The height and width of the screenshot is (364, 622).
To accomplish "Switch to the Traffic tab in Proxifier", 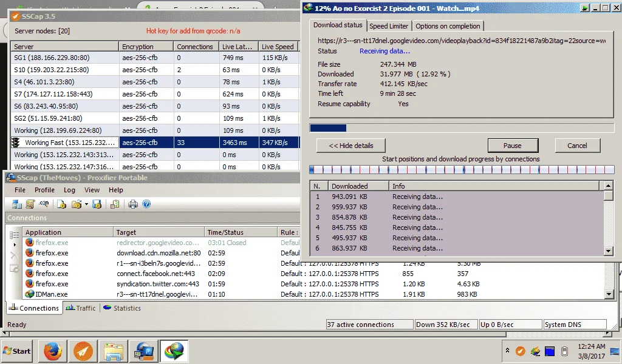I will pos(81,308).
